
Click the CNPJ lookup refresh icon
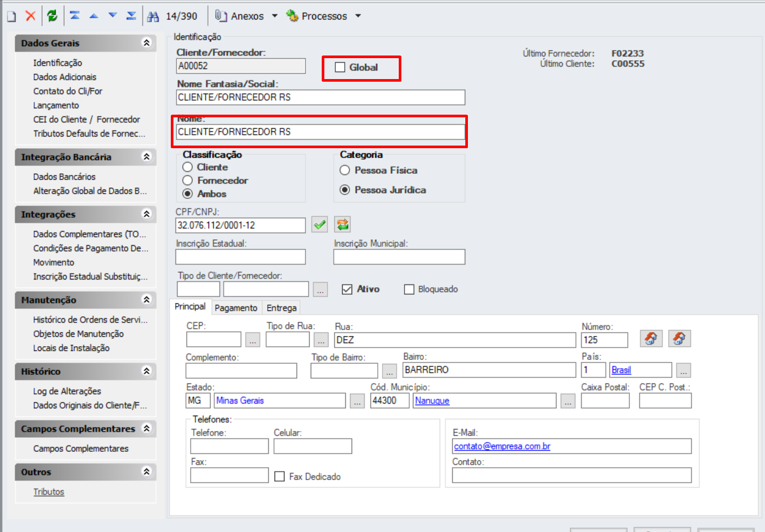click(343, 225)
